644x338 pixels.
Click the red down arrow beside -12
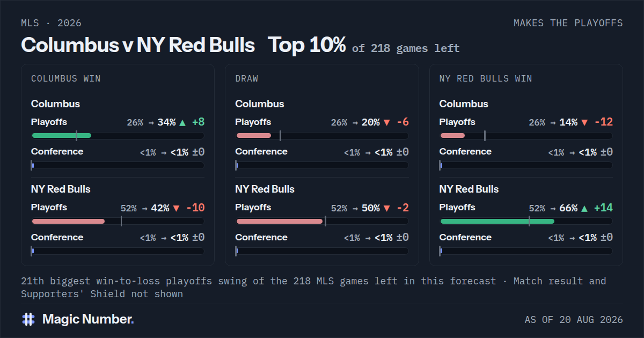(584, 122)
